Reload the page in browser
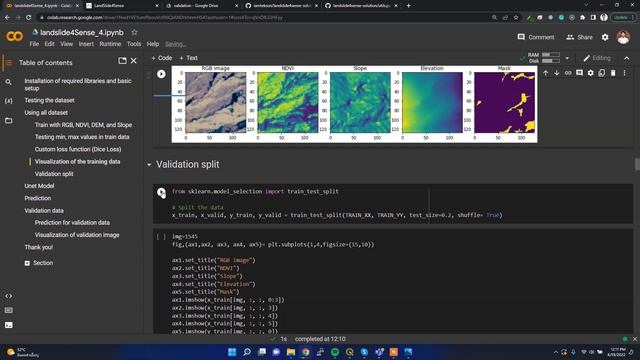 [x=29, y=18]
